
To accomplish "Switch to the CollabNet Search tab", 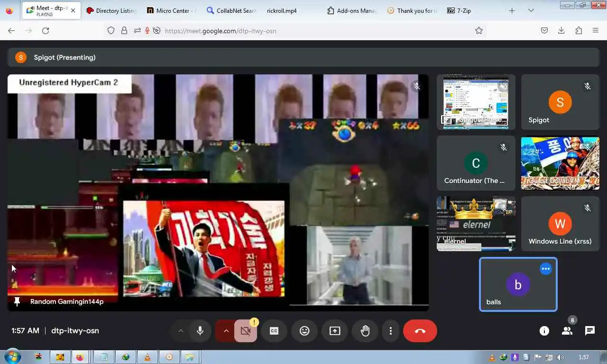I will [x=231, y=10].
